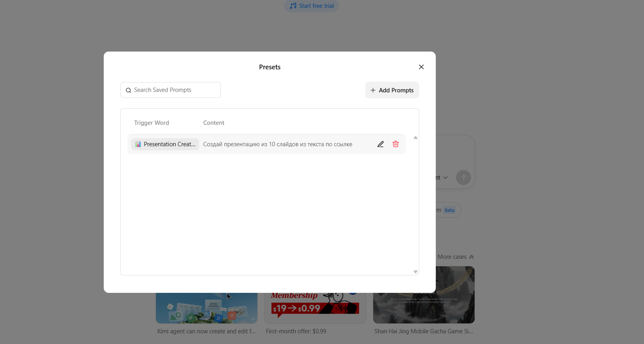Click the chart icon on the preset chip
Viewport: 644px width, 344px height.
[x=138, y=144]
